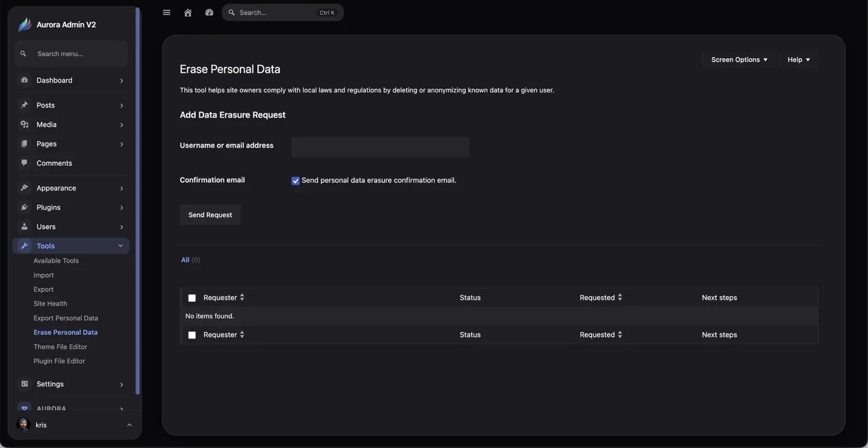Click the Aurora Admin V2 logo icon

[x=25, y=25]
